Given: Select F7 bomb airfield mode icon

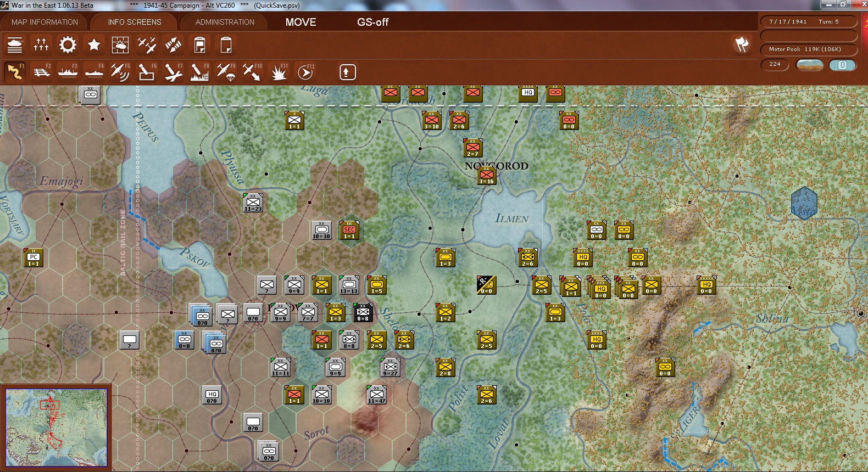Looking at the screenshot, I should click(173, 72).
